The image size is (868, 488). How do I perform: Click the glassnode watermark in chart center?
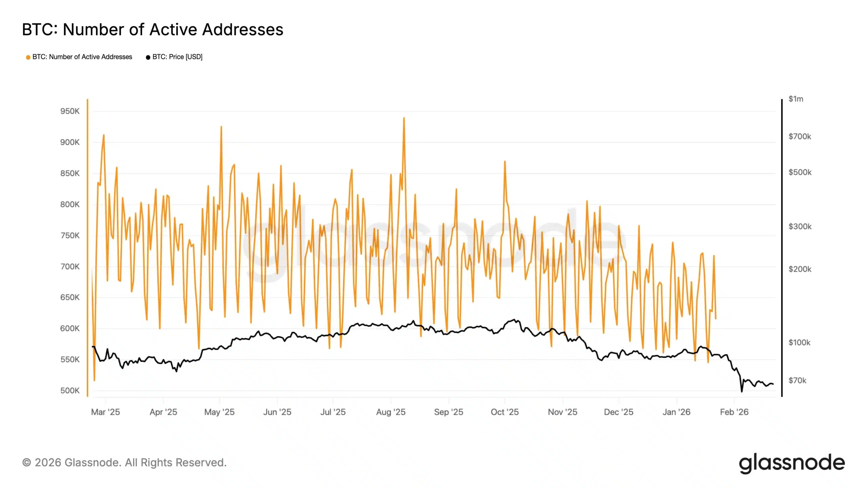pyautogui.click(x=434, y=244)
